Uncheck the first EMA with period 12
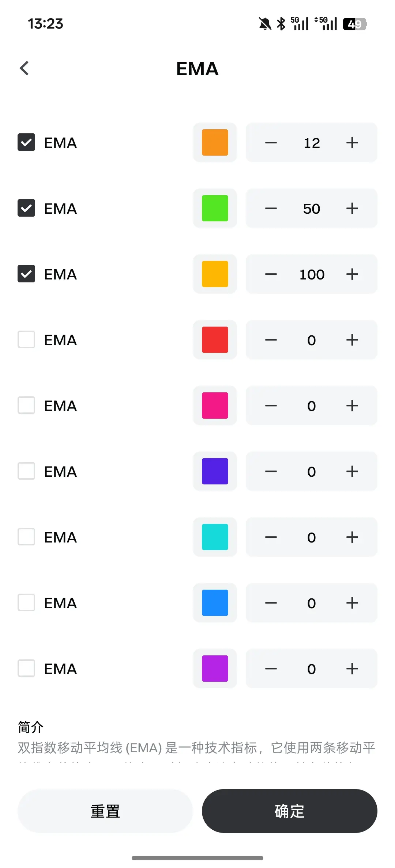This screenshot has height=868, width=395. click(x=26, y=142)
